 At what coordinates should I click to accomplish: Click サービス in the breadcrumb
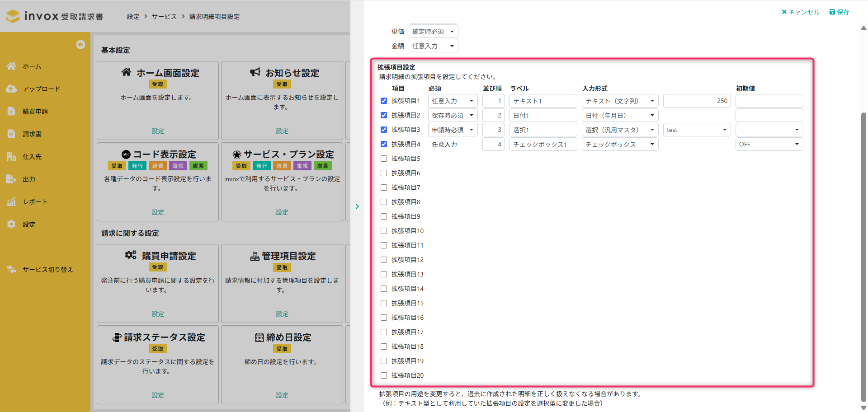click(x=164, y=17)
